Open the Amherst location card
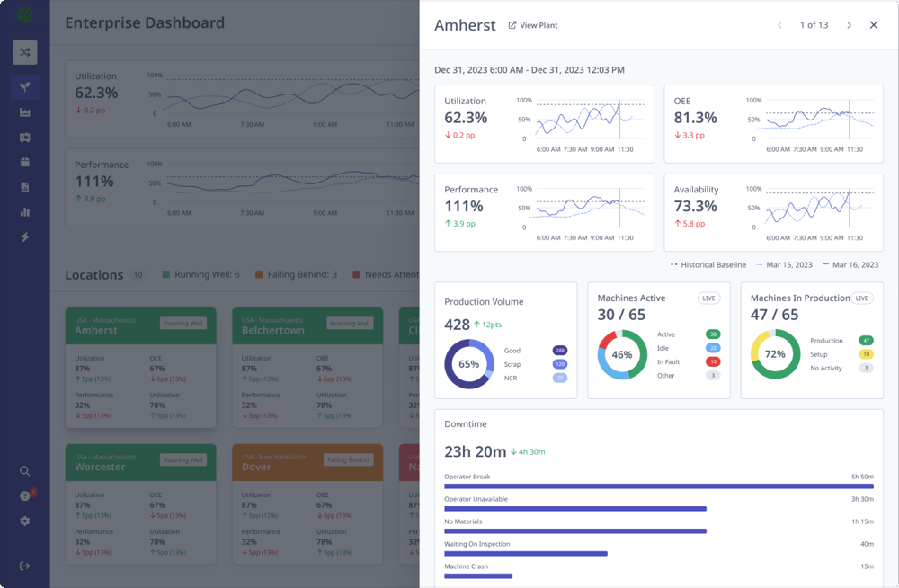The width and height of the screenshot is (899, 588). click(140, 368)
